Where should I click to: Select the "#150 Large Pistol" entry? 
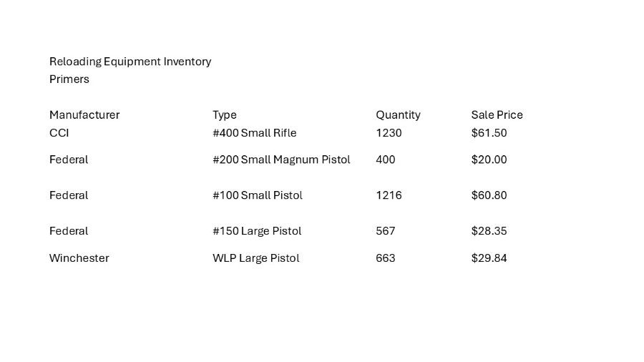point(257,231)
